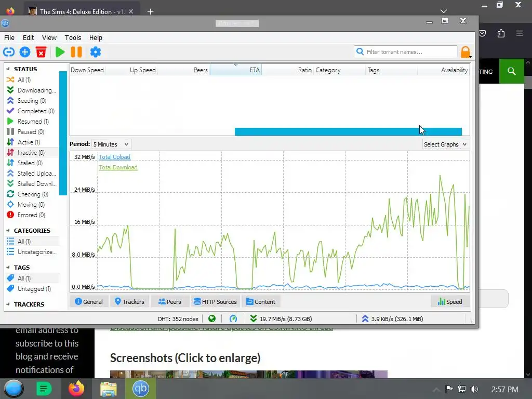The width and height of the screenshot is (532, 399).
Task: Select All (1) under Categories
Action: pos(32,241)
